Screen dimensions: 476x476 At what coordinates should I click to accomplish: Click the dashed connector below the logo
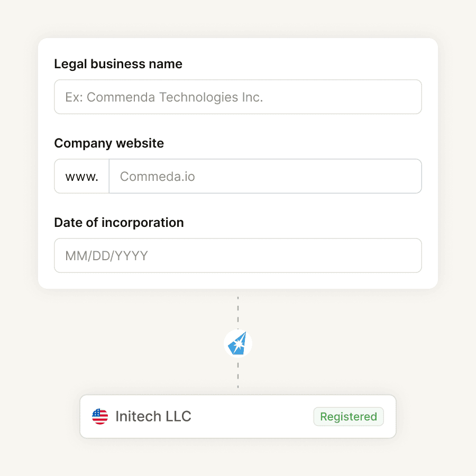pyautogui.click(x=238, y=377)
